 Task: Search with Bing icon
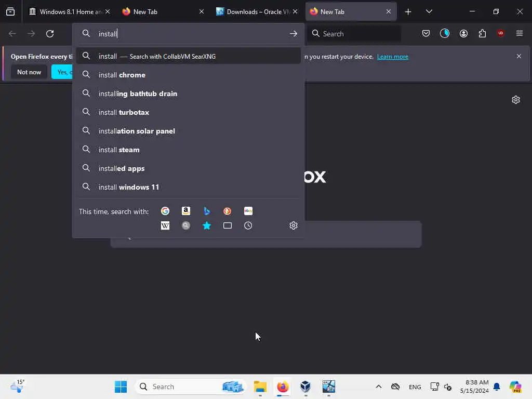coord(207,211)
